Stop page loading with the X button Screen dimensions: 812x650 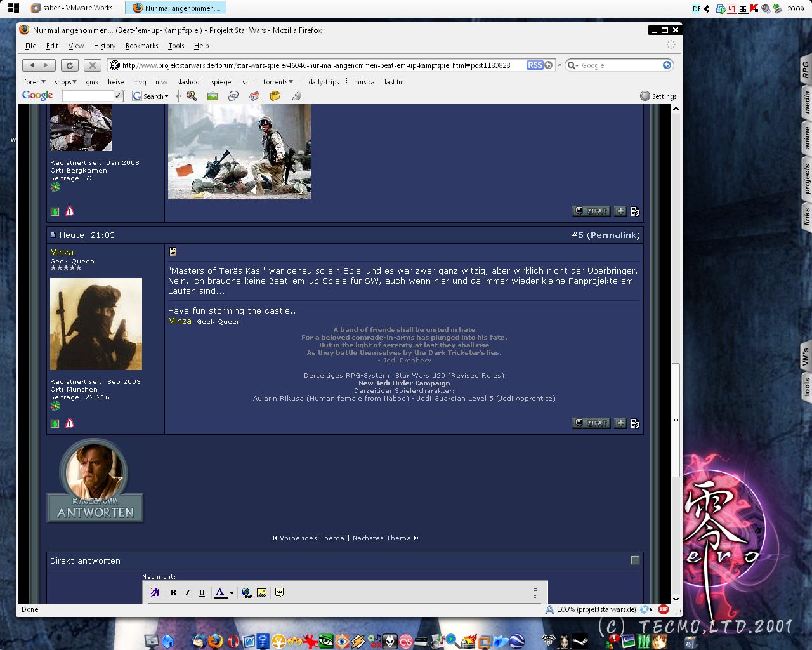tap(93, 65)
